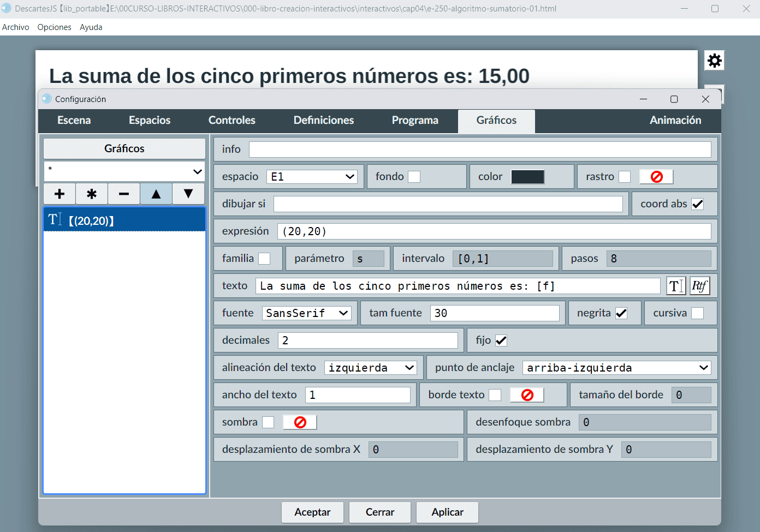Viewport: 760px width, 532px height.
Task: Open the espacio E1 dropdown
Action: pyautogui.click(x=312, y=177)
